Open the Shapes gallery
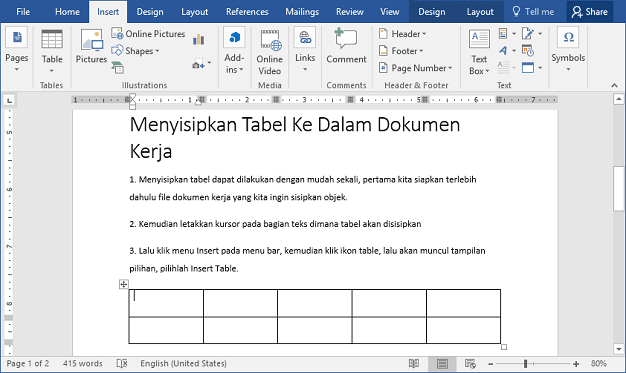Viewport: 626px width, 373px height. 135,51
